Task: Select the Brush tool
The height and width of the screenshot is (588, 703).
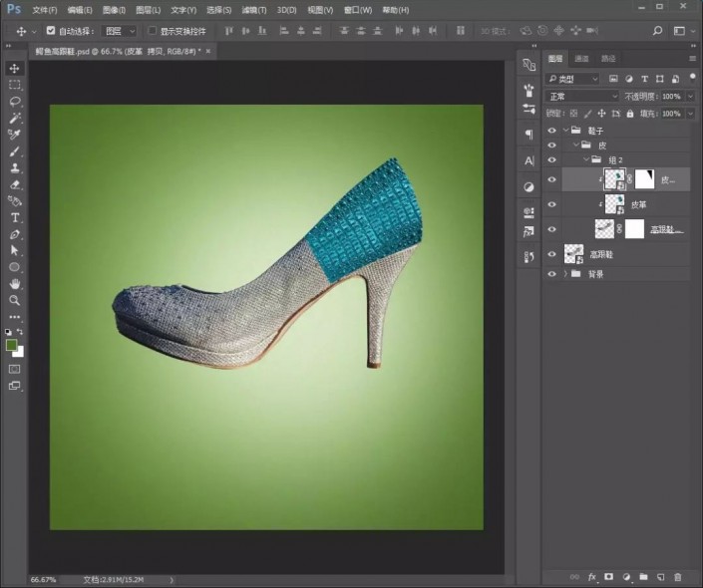Action: click(14, 151)
